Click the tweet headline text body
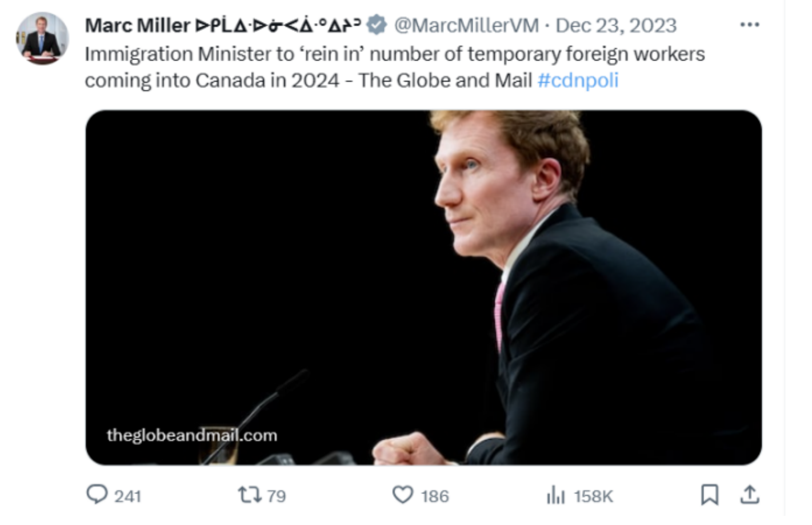The image size is (812, 525). (395, 67)
